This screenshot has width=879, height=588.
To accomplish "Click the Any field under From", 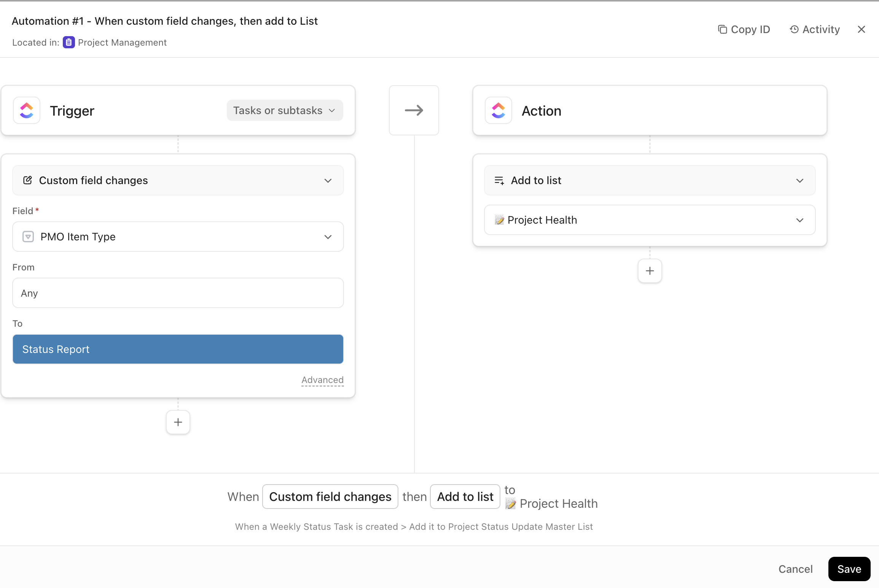I will coord(178,293).
